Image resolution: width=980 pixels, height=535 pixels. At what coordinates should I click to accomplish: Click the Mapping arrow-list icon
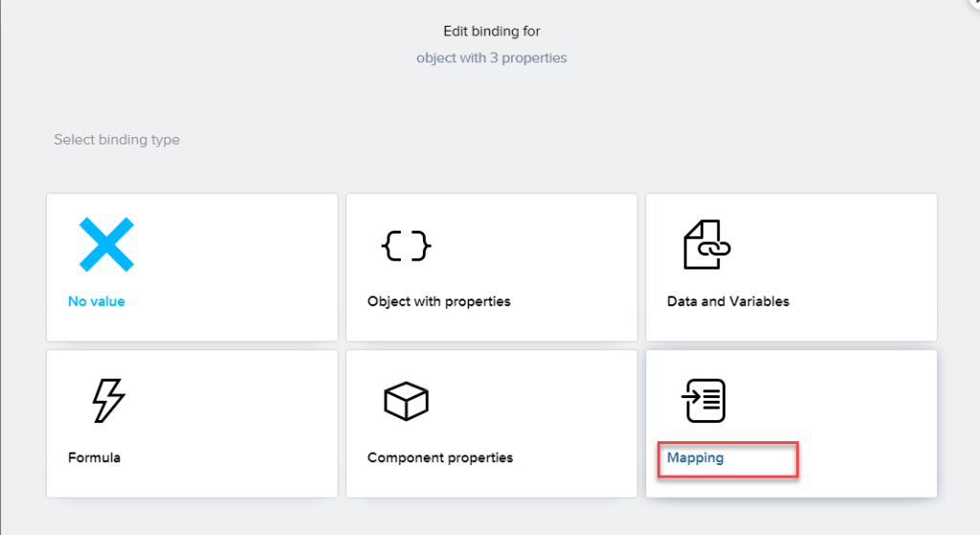[x=703, y=401]
